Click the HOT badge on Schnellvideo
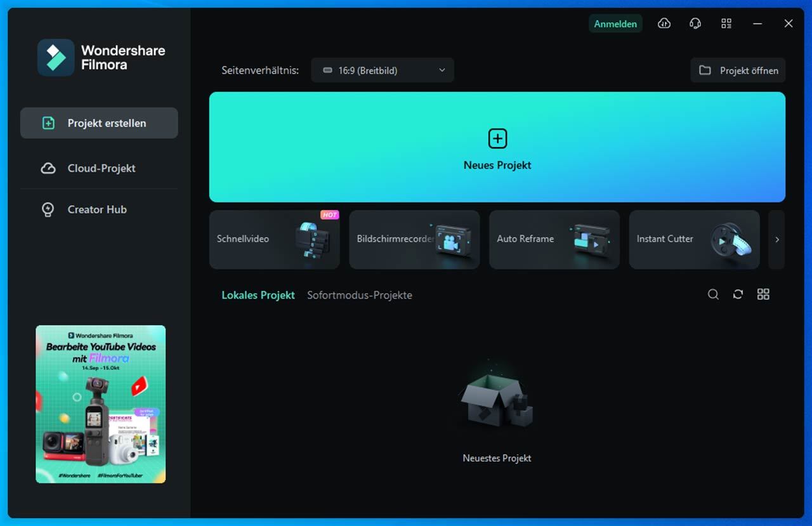 (x=330, y=215)
